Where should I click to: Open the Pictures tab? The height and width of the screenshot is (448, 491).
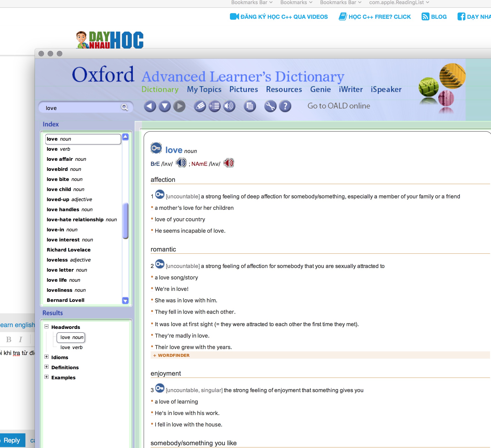click(243, 89)
